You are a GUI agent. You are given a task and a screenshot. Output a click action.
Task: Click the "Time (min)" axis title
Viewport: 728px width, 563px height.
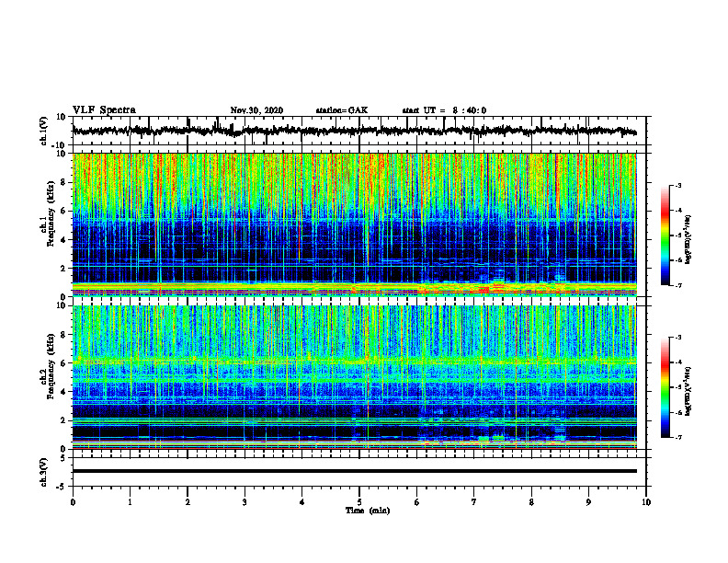[368, 511]
